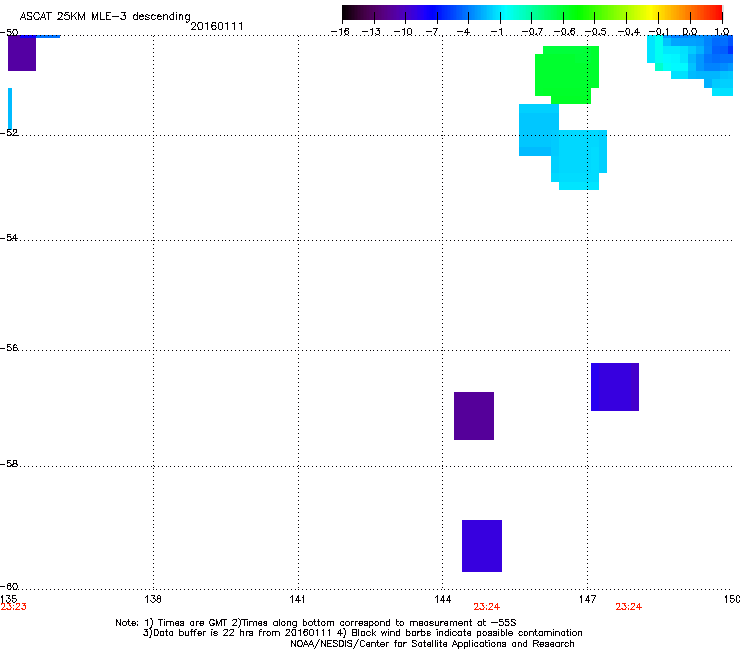Click the -0.4 color bar label

tap(629, 32)
